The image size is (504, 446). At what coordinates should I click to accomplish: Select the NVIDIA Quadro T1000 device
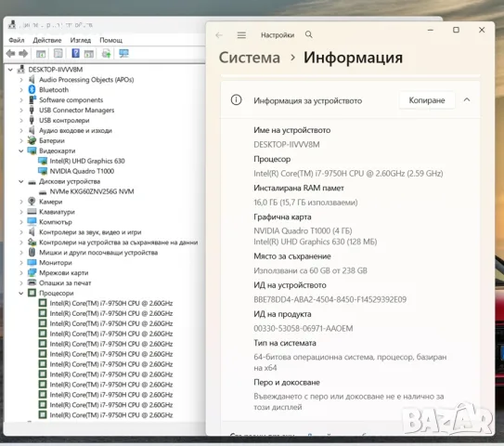(x=82, y=171)
